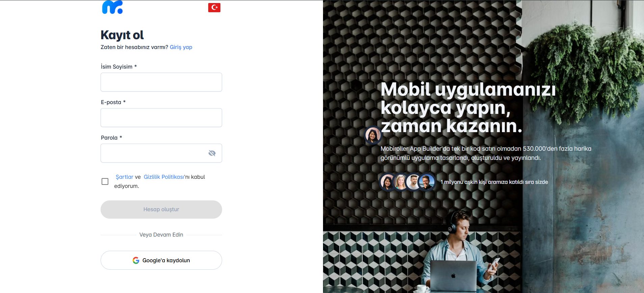Click the '1 milyonu aşkın kişi' text
The width and height of the screenshot is (644, 293).
[x=494, y=182]
